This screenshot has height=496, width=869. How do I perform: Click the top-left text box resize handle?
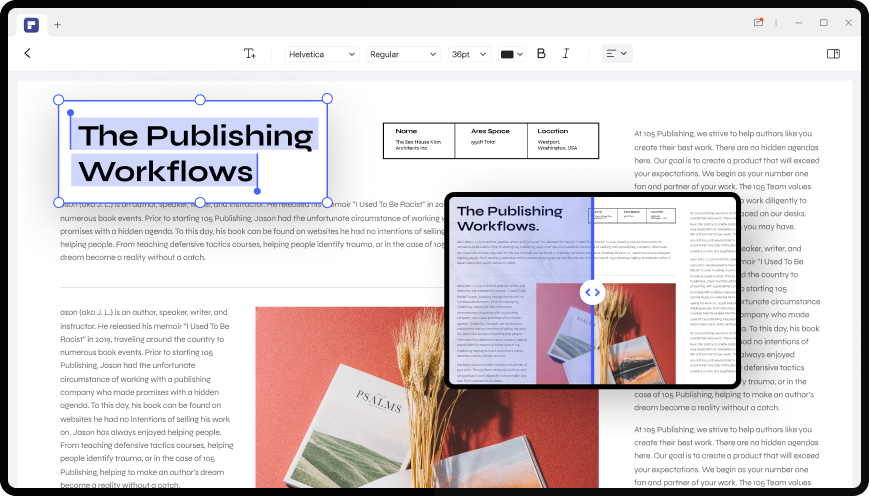pos(58,100)
